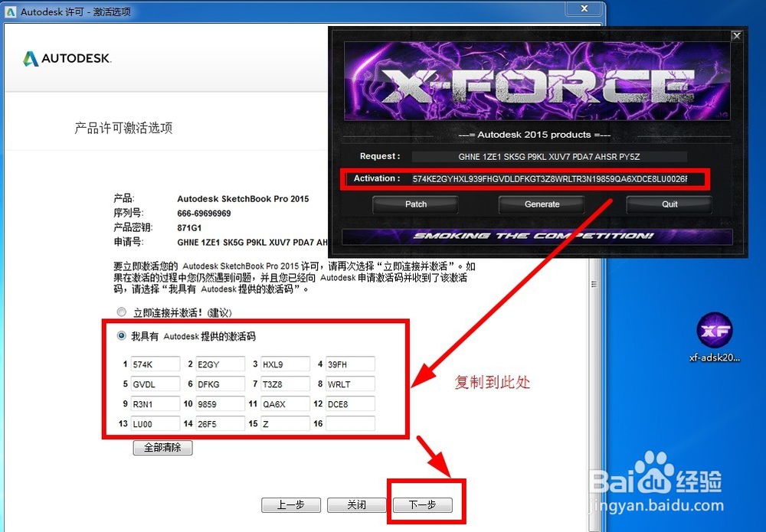The height and width of the screenshot is (532, 766).
Task: Click the Autodesk window vertical scrollbar grip
Action: click(x=594, y=284)
